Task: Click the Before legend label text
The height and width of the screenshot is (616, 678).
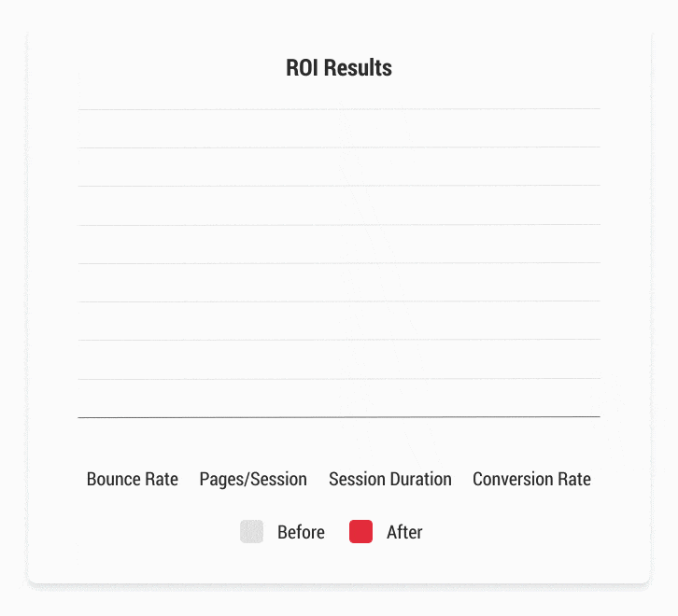Action: [x=301, y=532]
